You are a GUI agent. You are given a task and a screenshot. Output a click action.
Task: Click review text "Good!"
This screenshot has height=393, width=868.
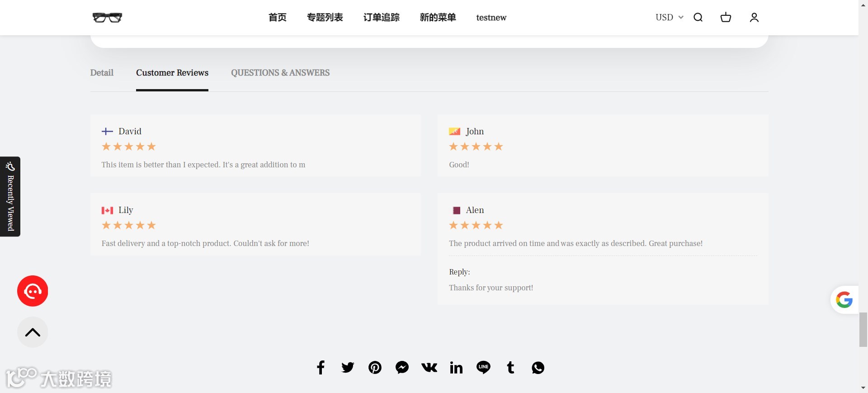[459, 165]
